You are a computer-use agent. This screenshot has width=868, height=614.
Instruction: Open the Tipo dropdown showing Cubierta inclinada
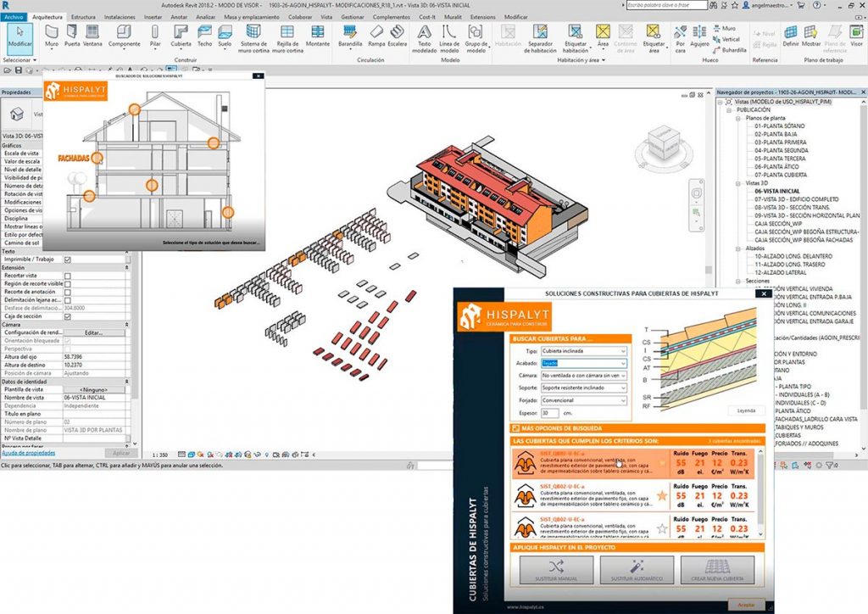583,351
